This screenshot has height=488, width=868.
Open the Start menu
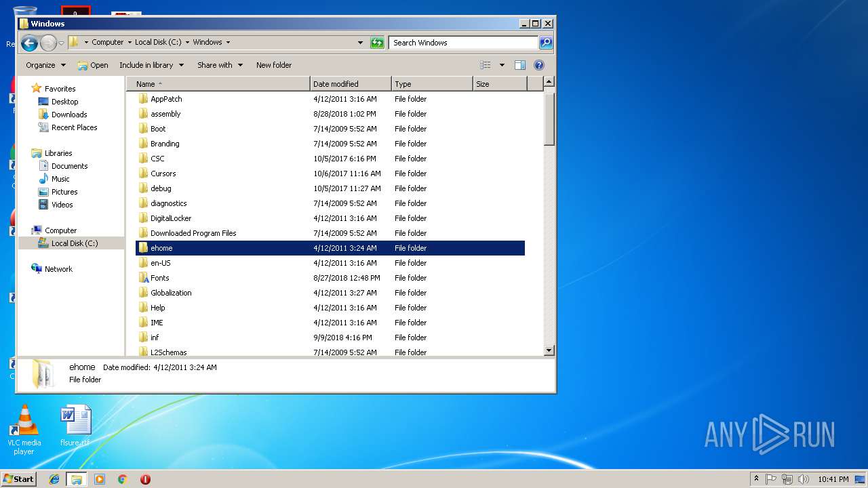coord(18,479)
